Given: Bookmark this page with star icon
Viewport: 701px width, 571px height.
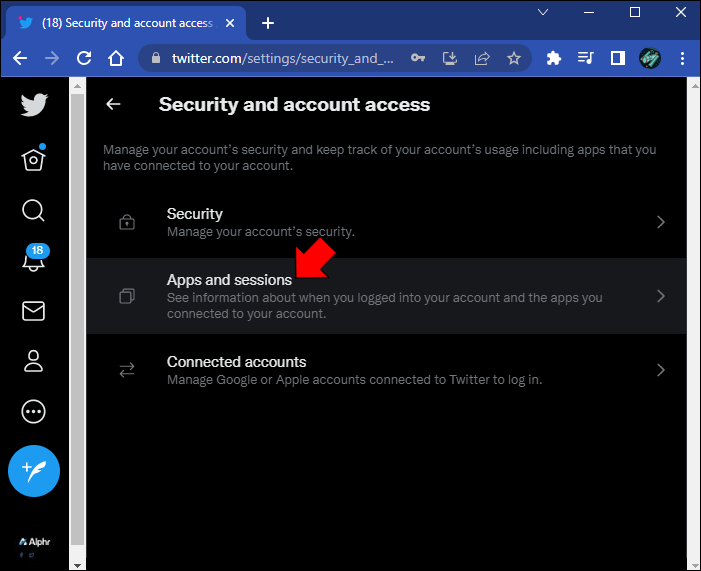Looking at the screenshot, I should [514, 58].
